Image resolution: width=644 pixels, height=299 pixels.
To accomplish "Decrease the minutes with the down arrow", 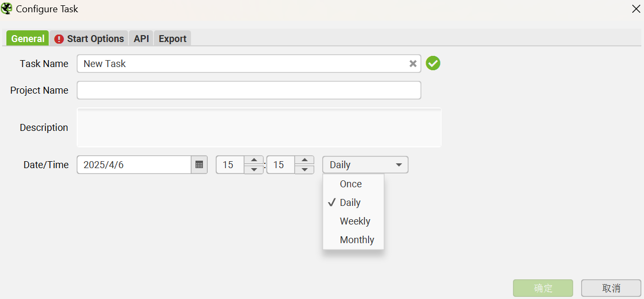I will (304, 170).
